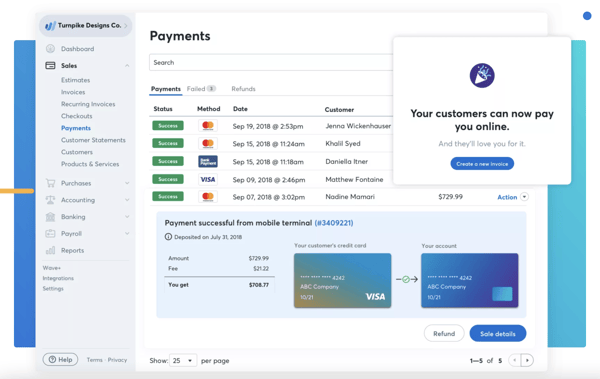Screen dimensions: 600x379
Task: Click the Sales card icon
Action: [50, 65]
